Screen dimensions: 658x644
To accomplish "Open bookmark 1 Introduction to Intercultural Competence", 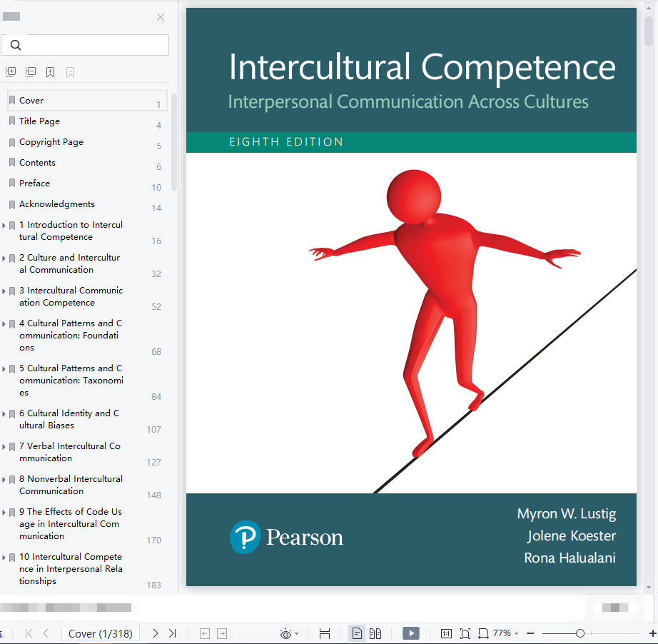I will point(71,231).
